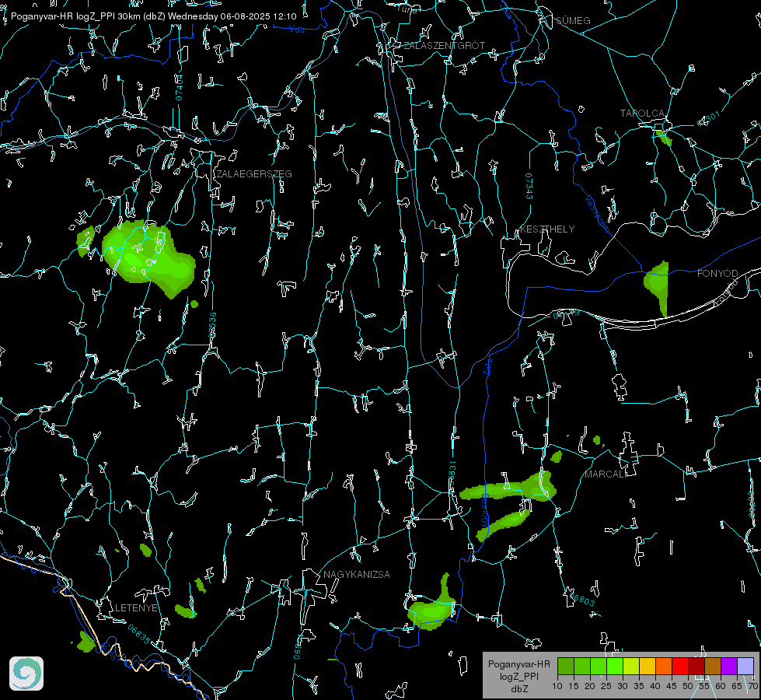The image size is (761, 700).
Task: Pick the 60-65 dBZ purple legend swatch
Action: coord(729,666)
